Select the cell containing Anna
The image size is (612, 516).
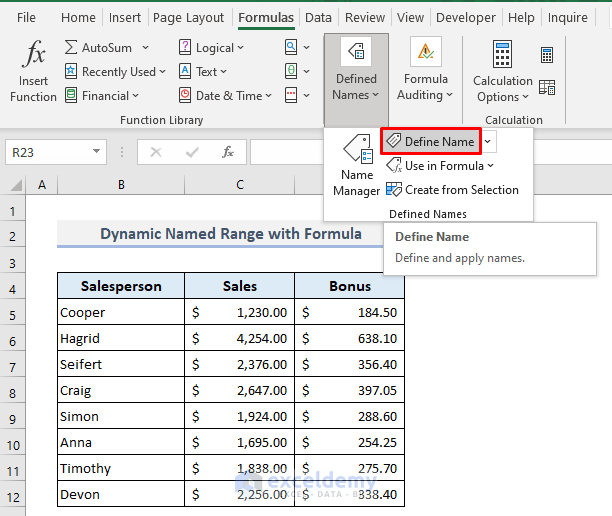point(121,442)
